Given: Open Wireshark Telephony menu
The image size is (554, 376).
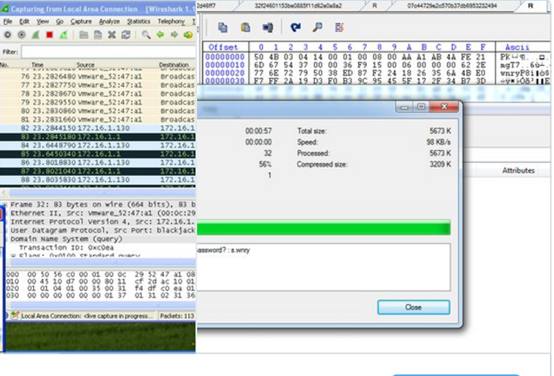Looking at the screenshot, I should [171, 22].
